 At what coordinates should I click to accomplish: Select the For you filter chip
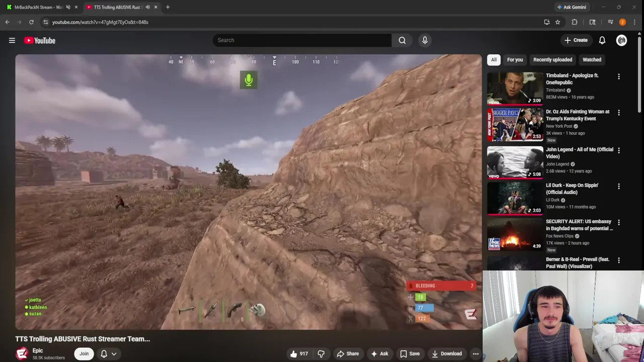tap(515, 59)
